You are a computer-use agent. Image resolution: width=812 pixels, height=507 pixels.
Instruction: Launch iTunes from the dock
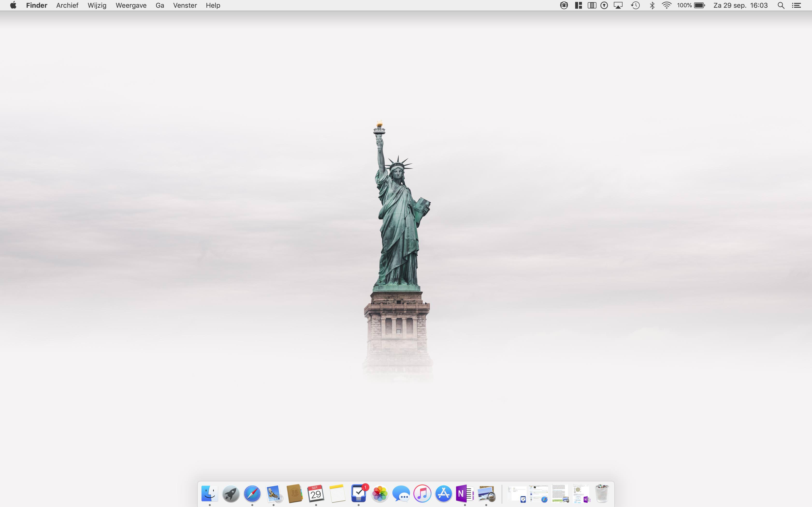pos(422,493)
